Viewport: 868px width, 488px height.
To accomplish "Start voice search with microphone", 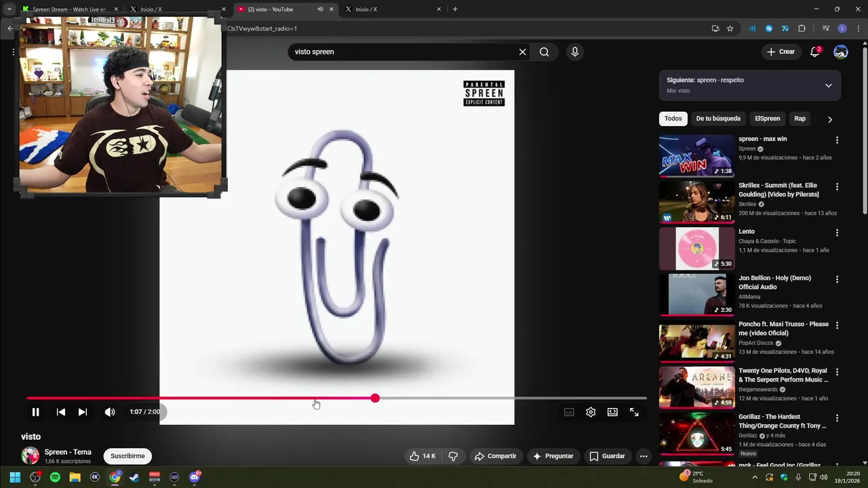I will (575, 52).
